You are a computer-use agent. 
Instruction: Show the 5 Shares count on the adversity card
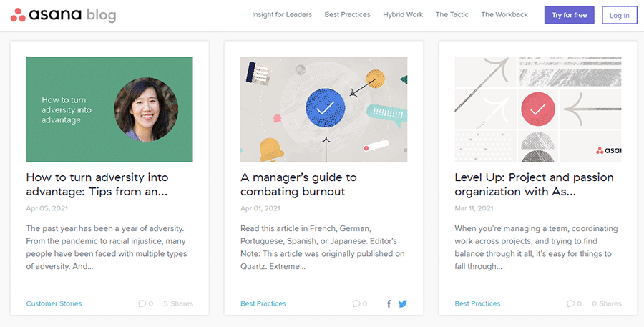(x=178, y=303)
